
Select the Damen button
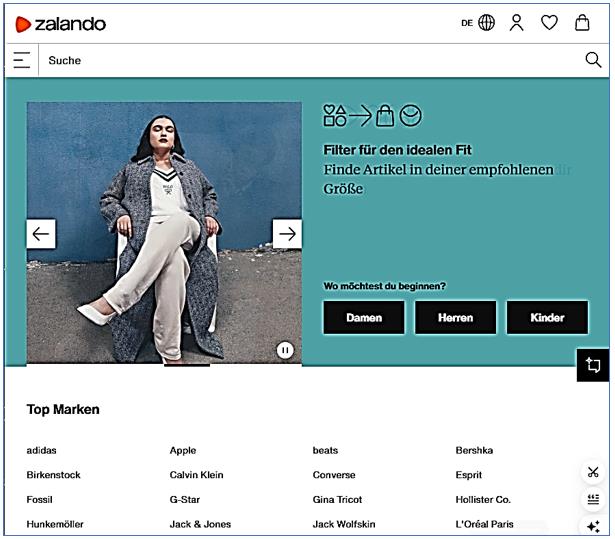364,318
